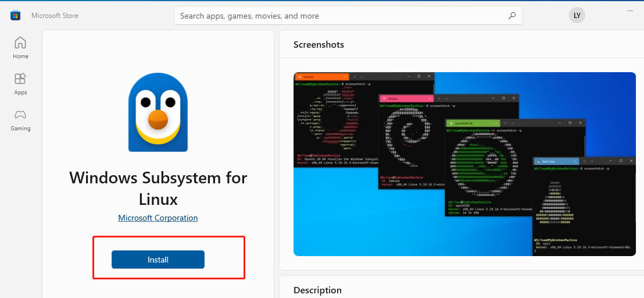Viewport: 644px width, 298px height.
Task: Open the Gaming section in sidebar
Action: pos(20,120)
